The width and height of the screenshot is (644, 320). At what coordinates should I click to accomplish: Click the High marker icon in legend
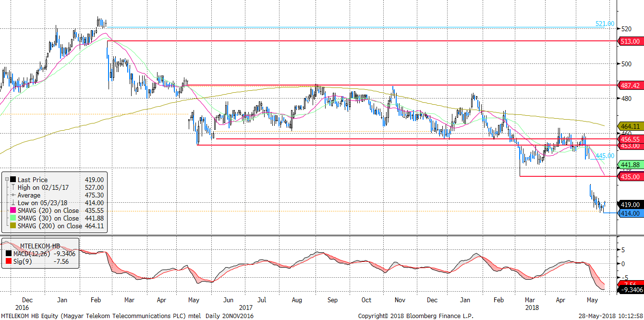click(x=12, y=187)
